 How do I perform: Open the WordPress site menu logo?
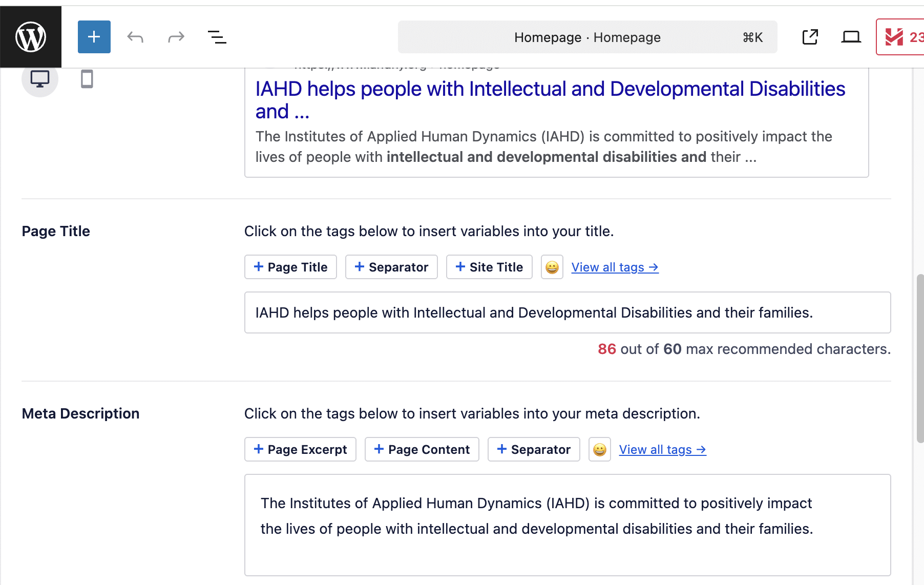pyautogui.click(x=31, y=36)
